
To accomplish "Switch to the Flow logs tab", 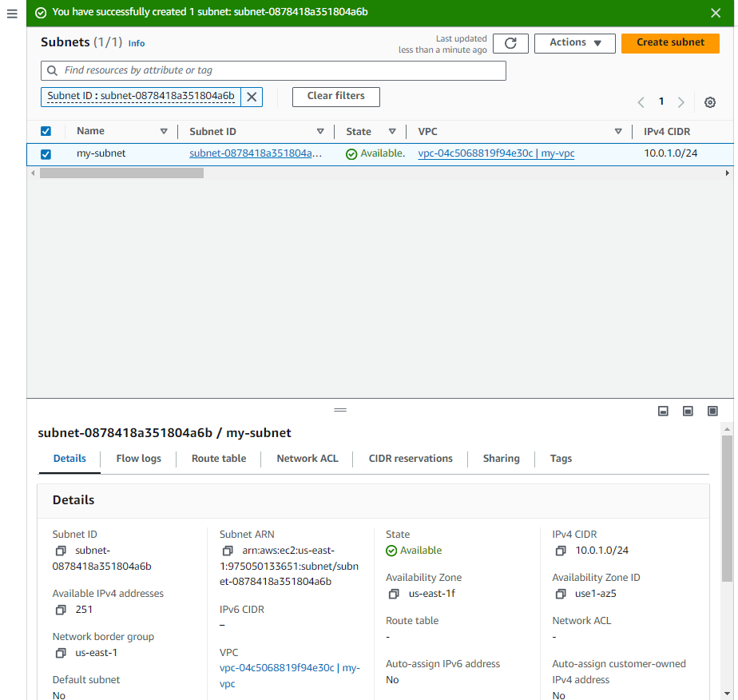I will [138, 459].
